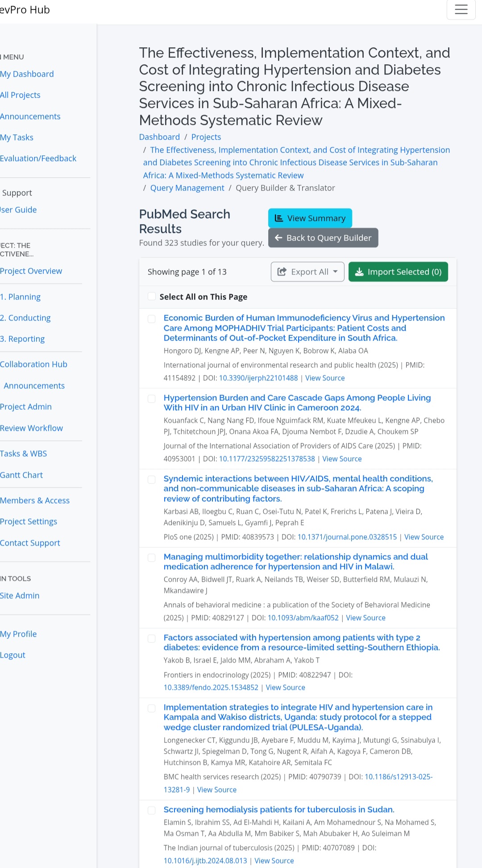
Task: Tick the Syndemic interactions study checkbox
Action: (152, 480)
